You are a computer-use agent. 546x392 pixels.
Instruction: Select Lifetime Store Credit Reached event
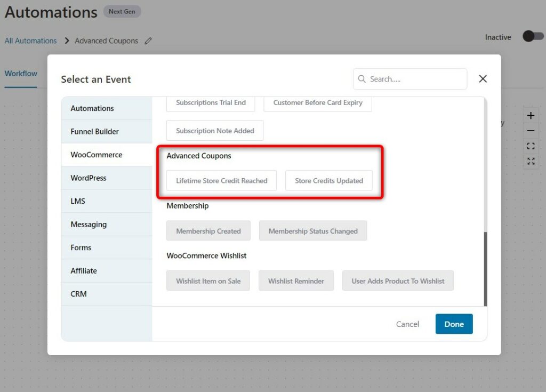221,180
